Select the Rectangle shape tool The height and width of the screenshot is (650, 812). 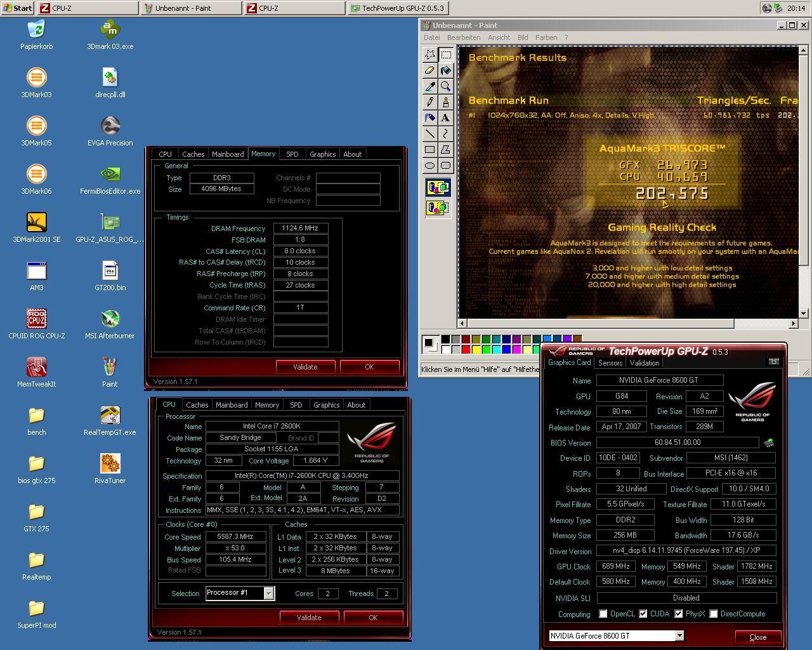(430, 150)
